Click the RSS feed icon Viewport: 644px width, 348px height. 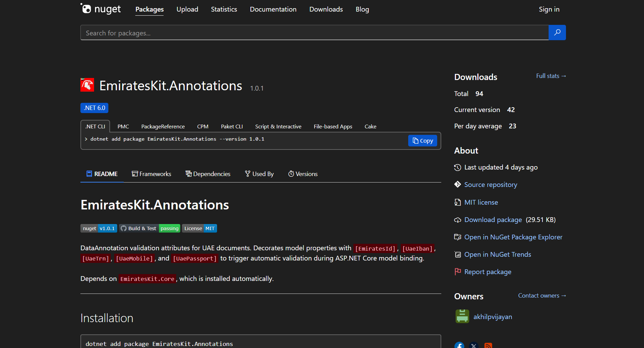[x=489, y=345]
